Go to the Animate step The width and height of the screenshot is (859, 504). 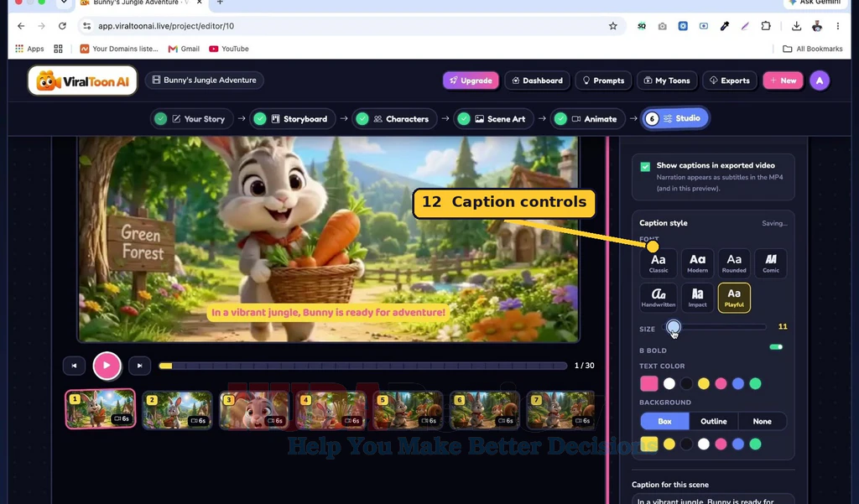point(587,119)
